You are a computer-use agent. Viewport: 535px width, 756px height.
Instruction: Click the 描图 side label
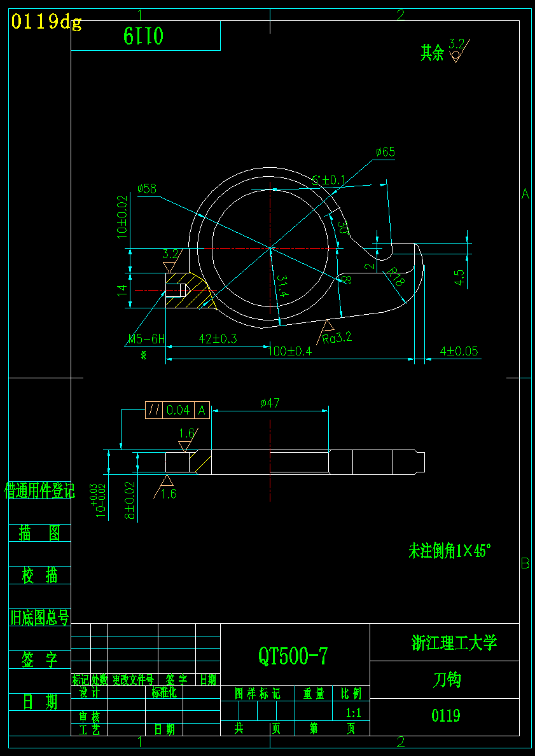pyautogui.click(x=39, y=533)
